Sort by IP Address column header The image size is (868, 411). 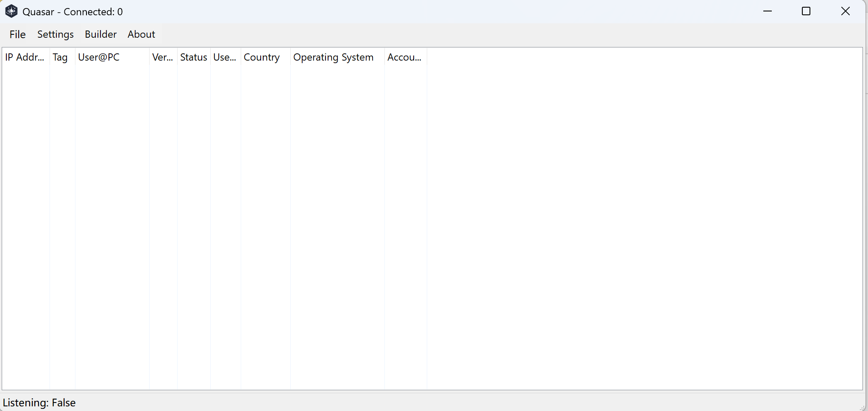click(26, 57)
